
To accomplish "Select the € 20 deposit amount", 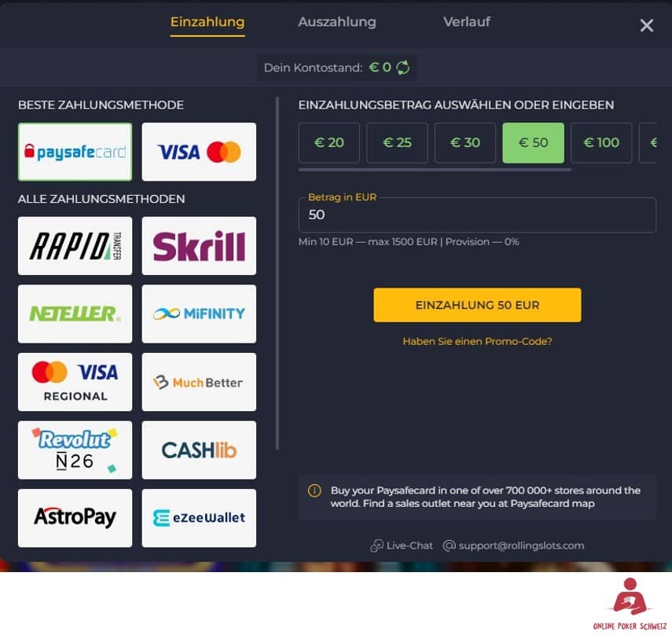I will pos(329,143).
